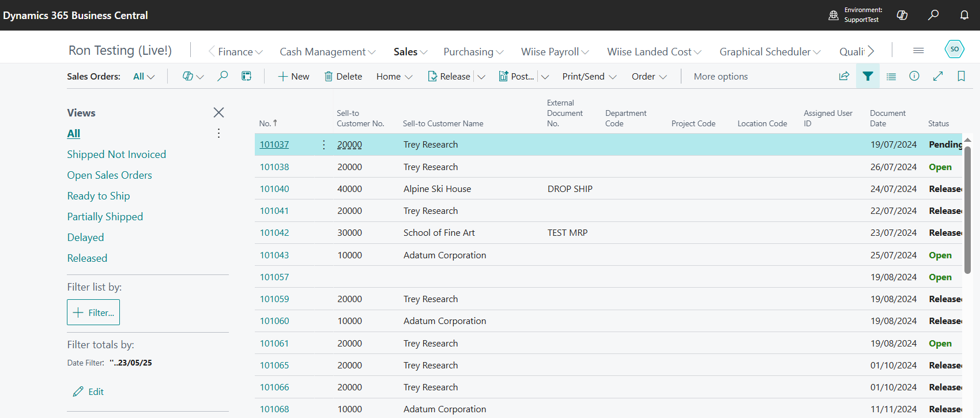This screenshot has height=418, width=980.
Task: Expand the Print/Send dropdown
Action: click(589, 77)
